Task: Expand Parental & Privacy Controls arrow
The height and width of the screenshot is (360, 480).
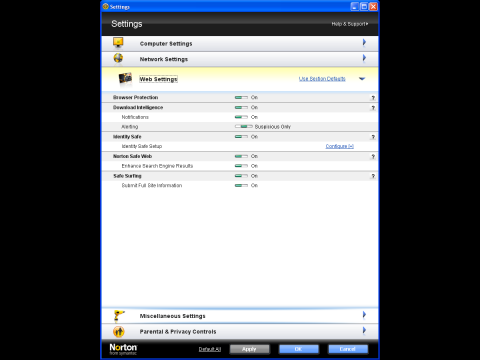Action: coord(364,330)
